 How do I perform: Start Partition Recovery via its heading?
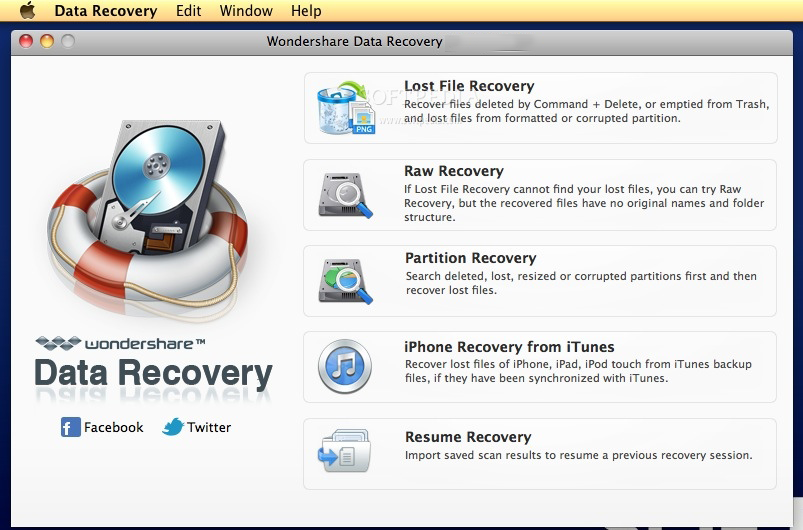click(x=471, y=258)
